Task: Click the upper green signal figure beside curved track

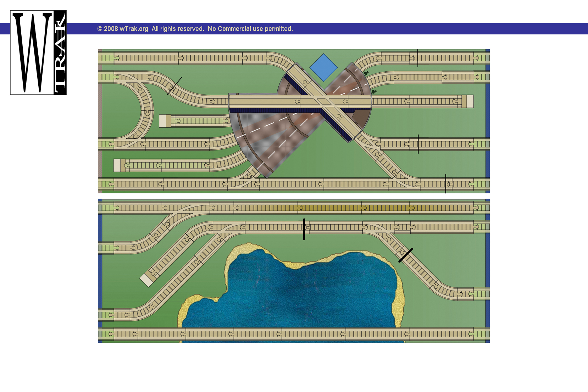Action: pos(366,73)
